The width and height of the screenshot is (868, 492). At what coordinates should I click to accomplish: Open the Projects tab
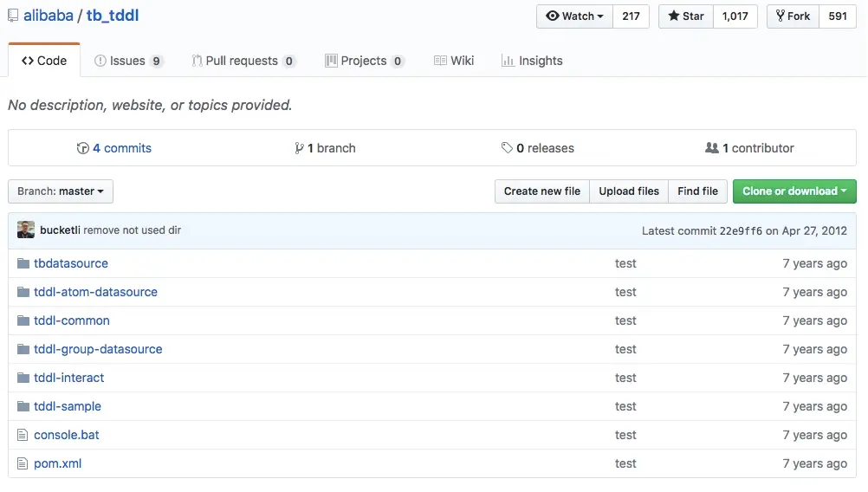pyautogui.click(x=364, y=61)
